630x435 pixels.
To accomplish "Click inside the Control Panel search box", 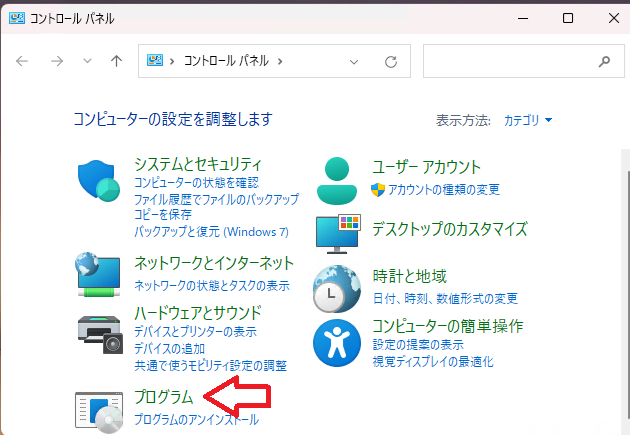I will pos(510,61).
